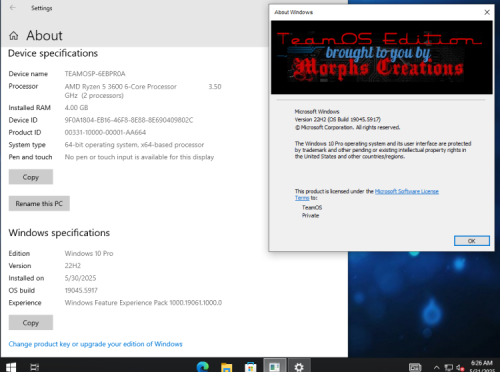Open File Explorer from the taskbar

click(227, 367)
